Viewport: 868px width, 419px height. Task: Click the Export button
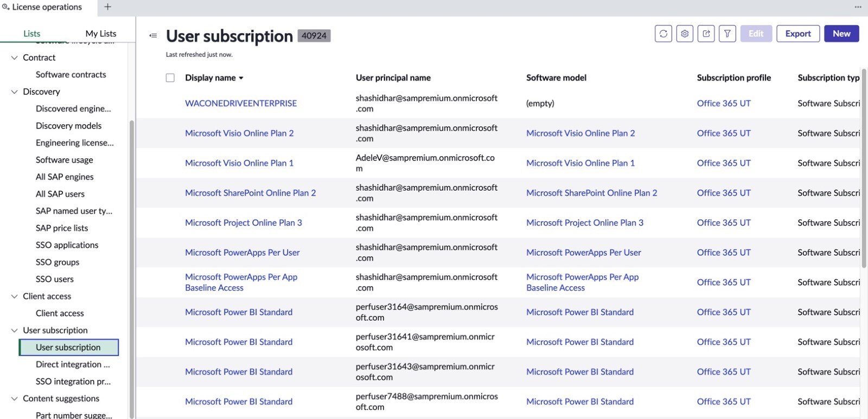[x=798, y=34]
